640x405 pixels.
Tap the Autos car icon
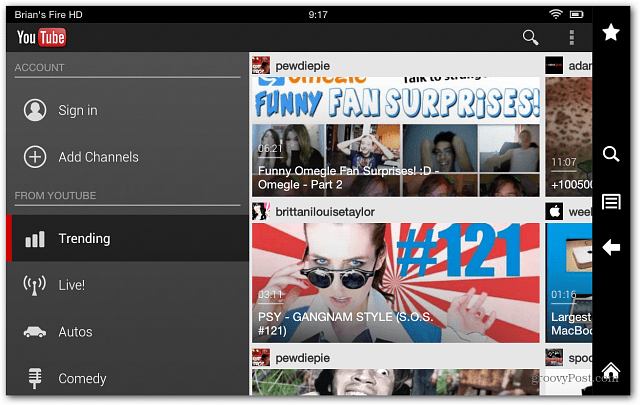coord(35,332)
